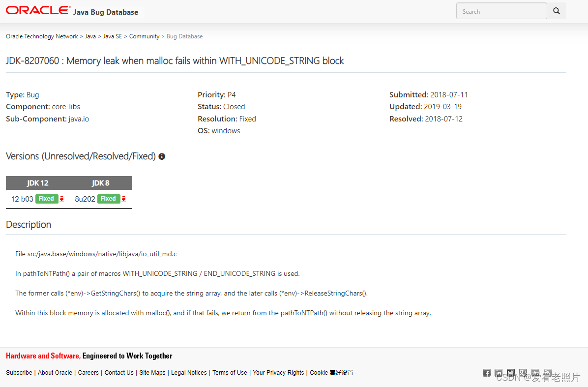Viewport: 588px width, 387px height.
Task: Click the Resolved: 2018-07-12 date
Action: [x=426, y=119]
